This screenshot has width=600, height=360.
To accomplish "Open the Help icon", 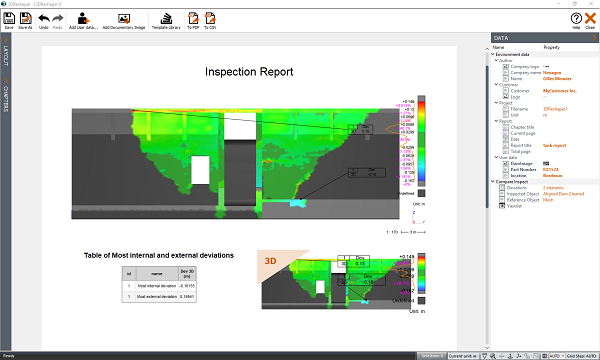I will tap(576, 20).
